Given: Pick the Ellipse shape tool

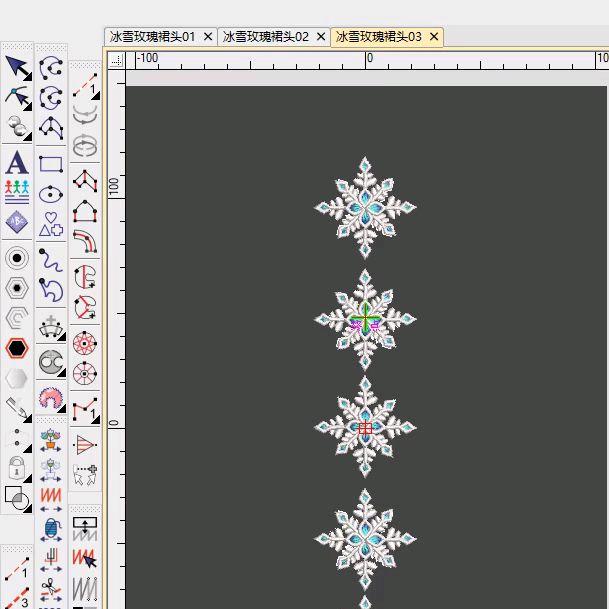Looking at the screenshot, I should [x=51, y=194].
